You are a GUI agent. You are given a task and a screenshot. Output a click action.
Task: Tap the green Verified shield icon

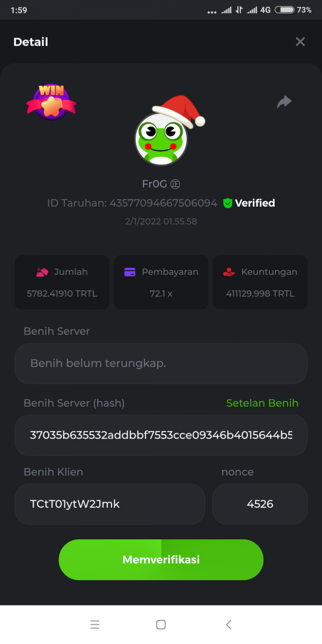[228, 203]
